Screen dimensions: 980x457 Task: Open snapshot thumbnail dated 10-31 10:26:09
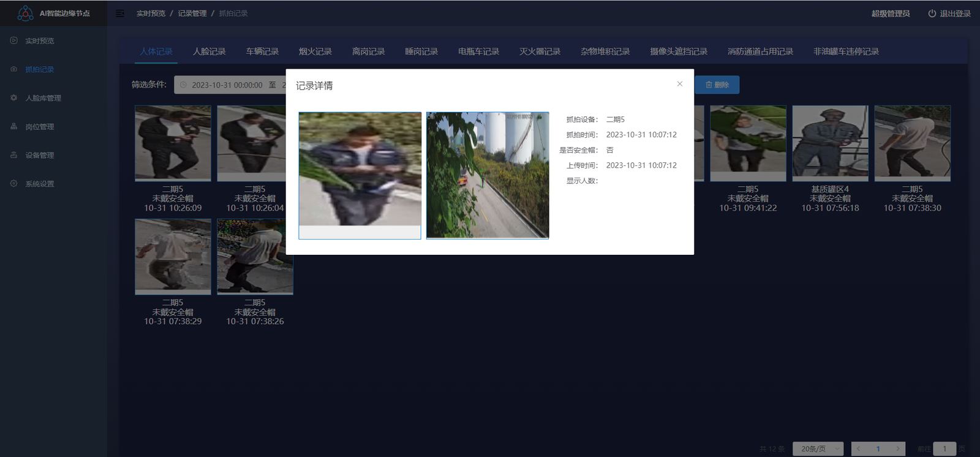pyautogui.click(x=173, y=143)
